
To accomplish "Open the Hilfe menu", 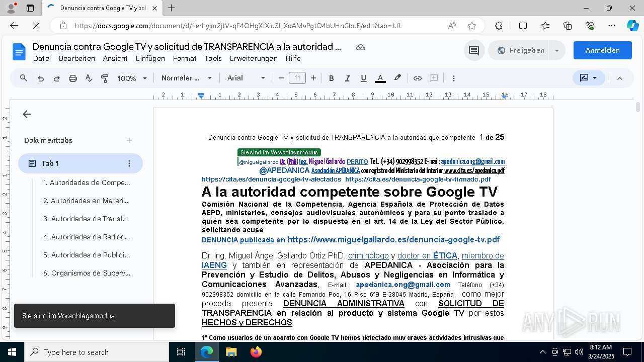I will [x=293, y=58].
